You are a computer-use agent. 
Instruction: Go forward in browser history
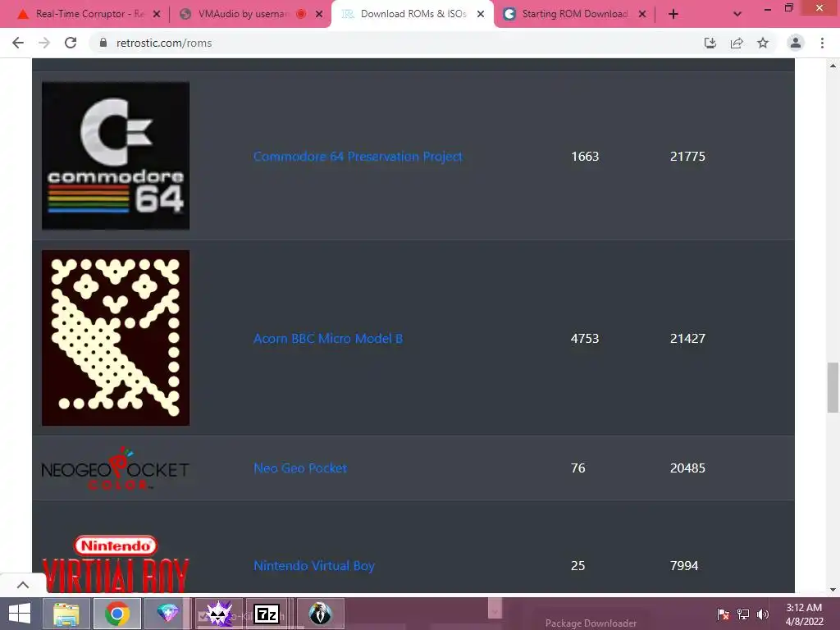(44, 43)
